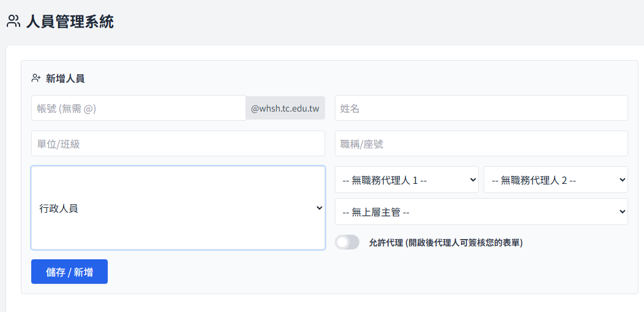Click the chevron on 無上層主管 selector
This screenshot has width=644, height=312.
(622, 211)
